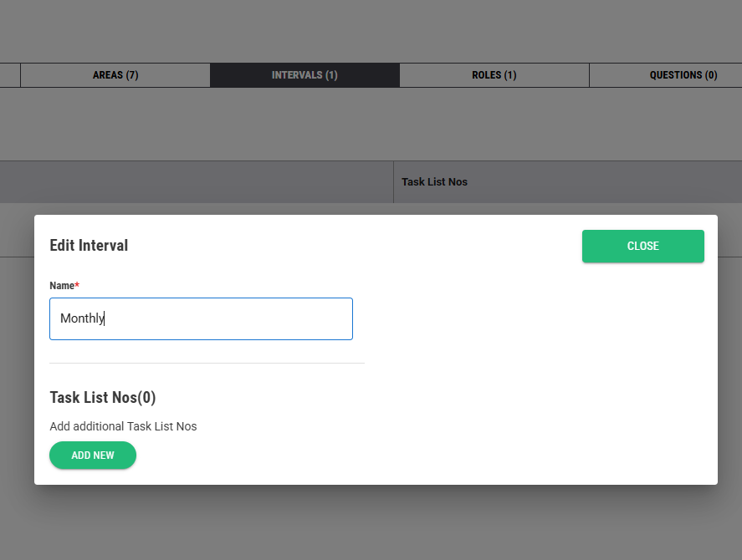
Task: Click the divider line below the Name field
Action: [x=207, y=364]
